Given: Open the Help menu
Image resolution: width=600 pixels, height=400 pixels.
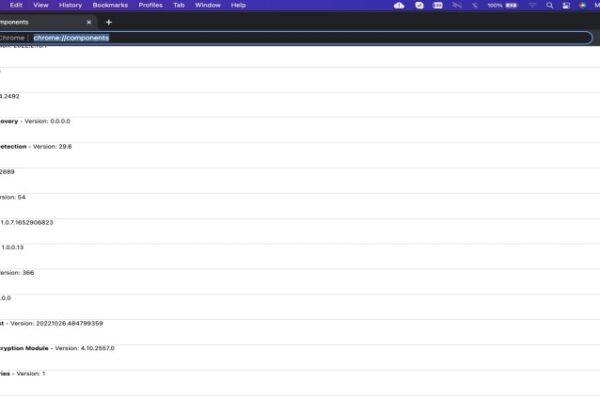Looking at the screenshot, I should point(238,5).
